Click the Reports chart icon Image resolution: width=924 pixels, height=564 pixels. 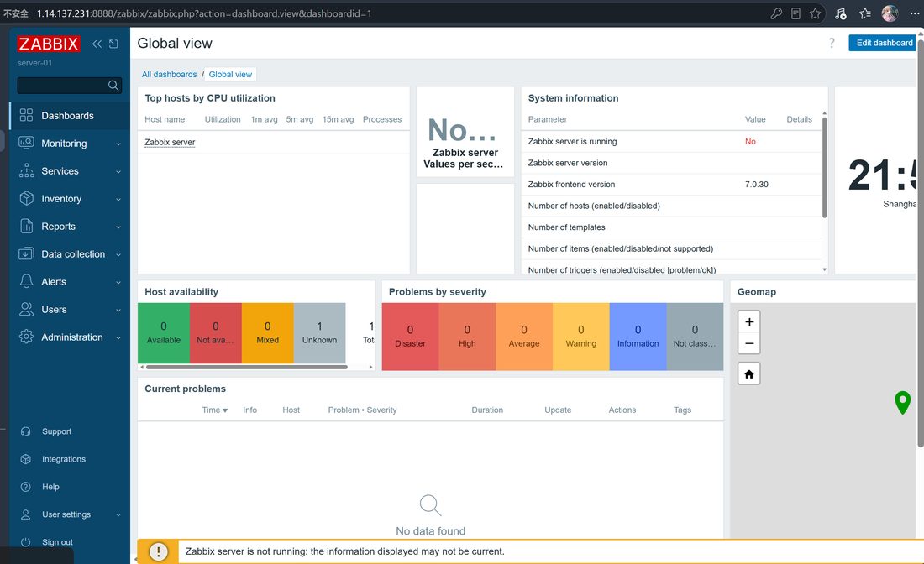26,226
